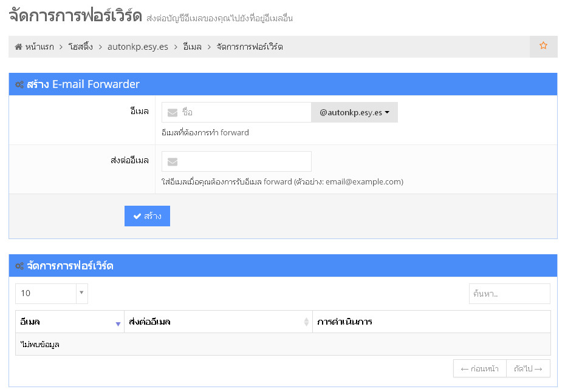Click the envelope icon in ส่งต่ออีเมล field
565x392 pixels.
point(173,161)
